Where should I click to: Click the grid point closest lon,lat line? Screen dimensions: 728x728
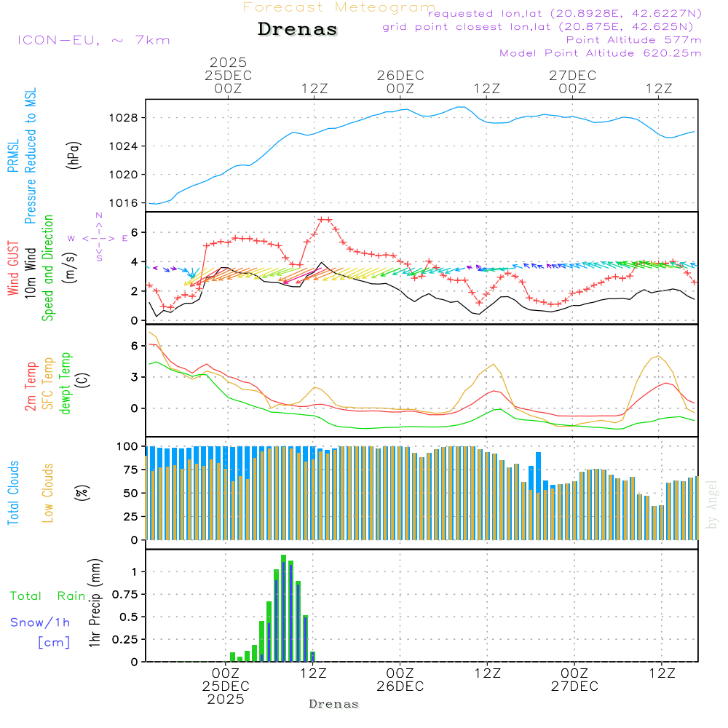tap(542, 27)
